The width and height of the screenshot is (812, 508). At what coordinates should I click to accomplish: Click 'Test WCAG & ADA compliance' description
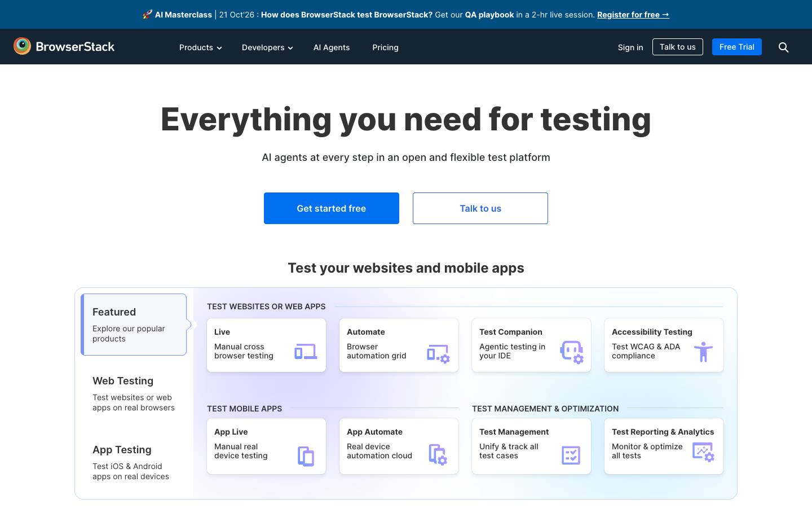(646, 351)
